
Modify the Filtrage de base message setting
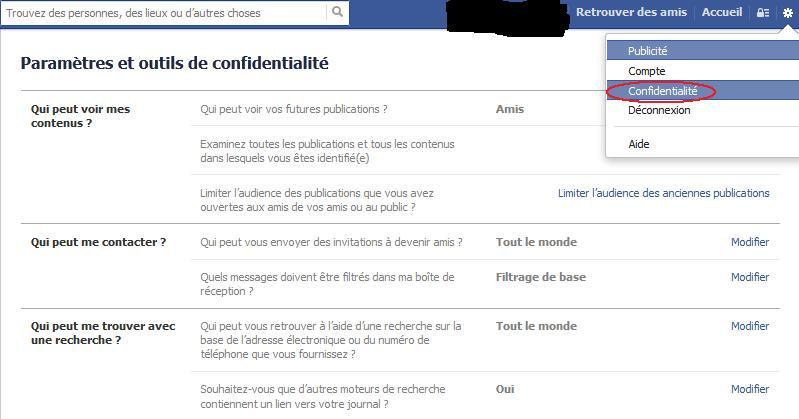click(x=750, y=277)
